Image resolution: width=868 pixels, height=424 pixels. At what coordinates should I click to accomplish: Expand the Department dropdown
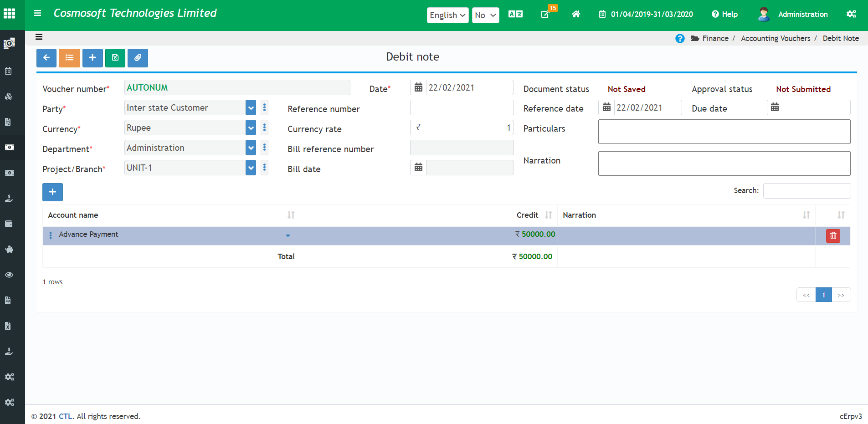[251, 148]
